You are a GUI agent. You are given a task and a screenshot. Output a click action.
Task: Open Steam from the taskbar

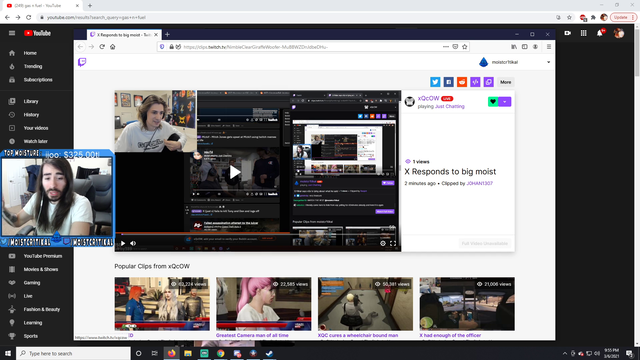[269, 353]
